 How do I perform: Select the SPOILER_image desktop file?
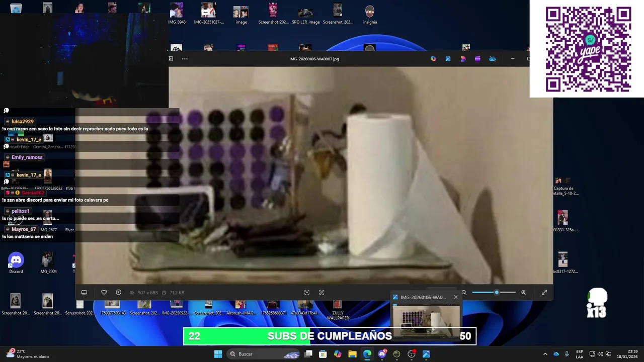point(305,15)
